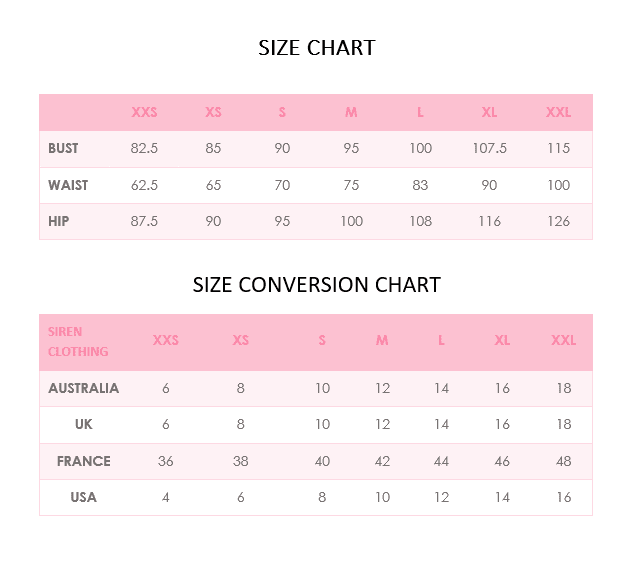Click the bust value 115

[558, 148]
